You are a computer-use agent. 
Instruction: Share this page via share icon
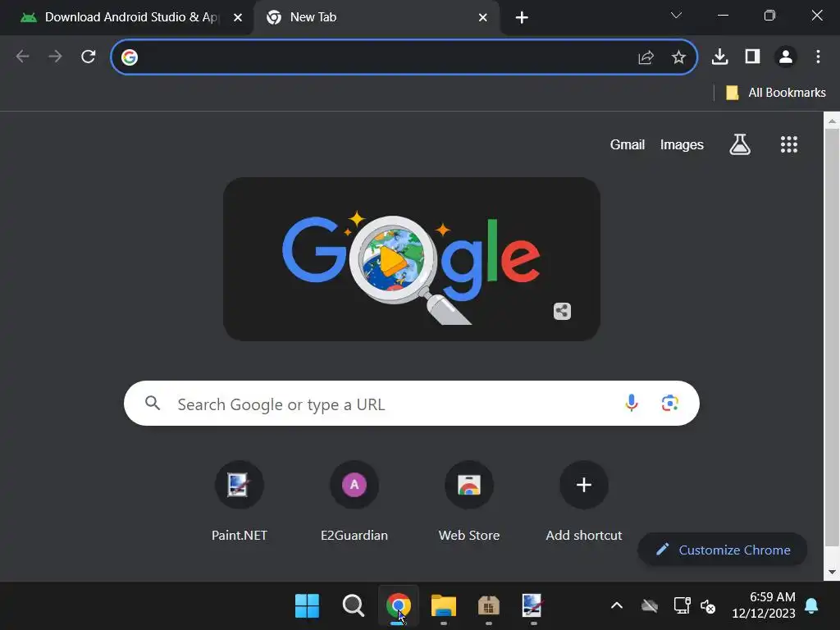646,57
